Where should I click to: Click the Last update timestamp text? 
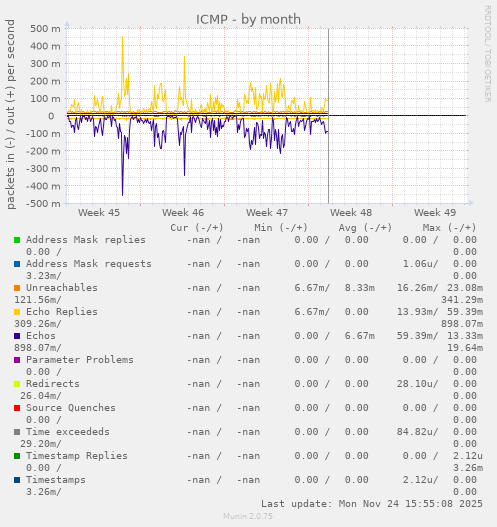point(372,504)
